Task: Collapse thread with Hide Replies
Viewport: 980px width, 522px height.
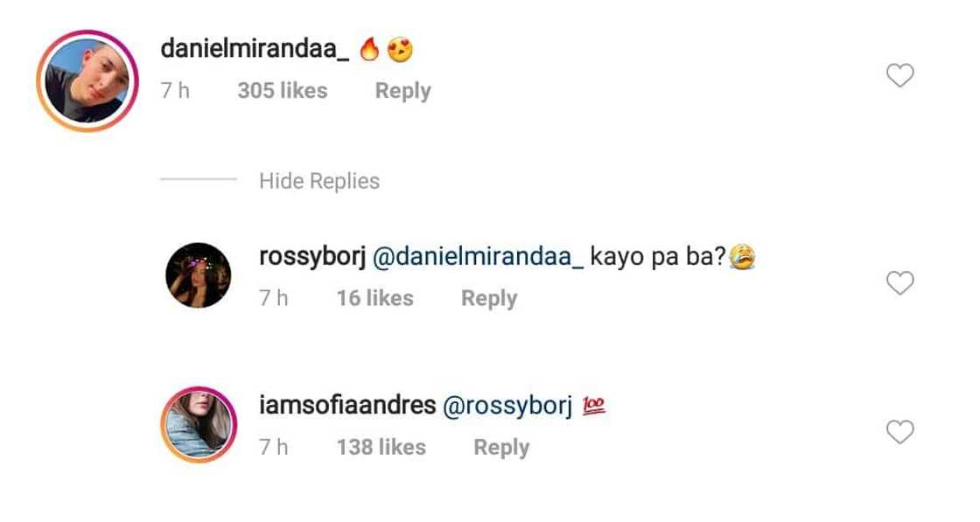Action: [319, 181]
